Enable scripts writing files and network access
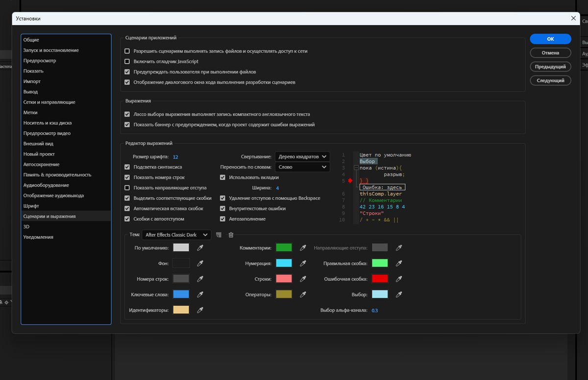 (x=127, y=51)
